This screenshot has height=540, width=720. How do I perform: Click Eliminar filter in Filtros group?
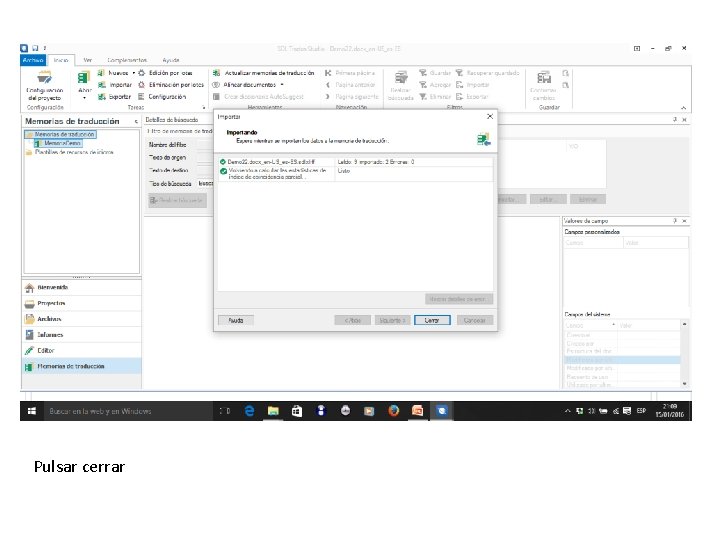coord(435,97)
